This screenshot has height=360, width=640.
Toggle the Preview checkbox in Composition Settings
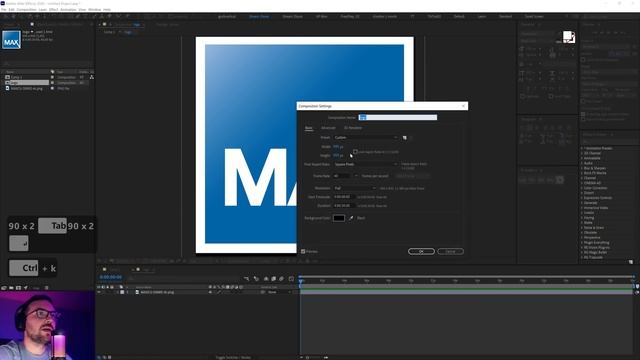click(303, 251)
